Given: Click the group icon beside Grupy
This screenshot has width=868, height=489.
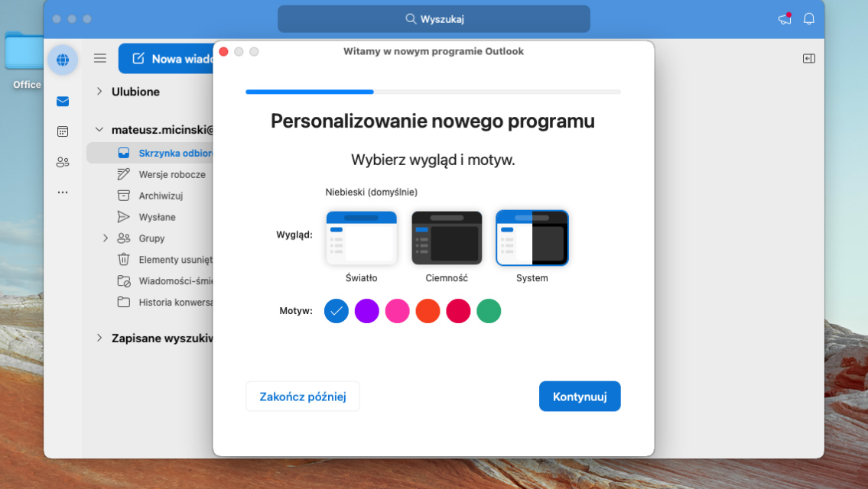Looking at the screenshot, I should point(124,238).
